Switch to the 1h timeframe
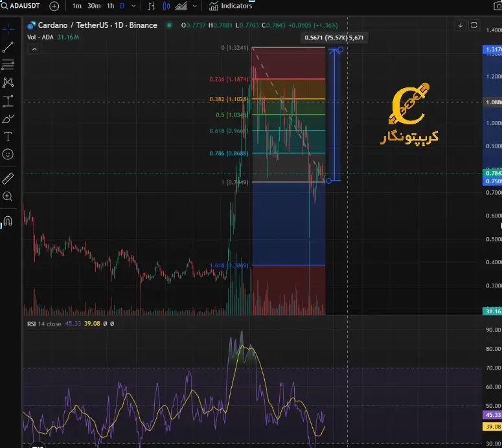The width and height of the screenshot is (502, 448). point(111,6)
